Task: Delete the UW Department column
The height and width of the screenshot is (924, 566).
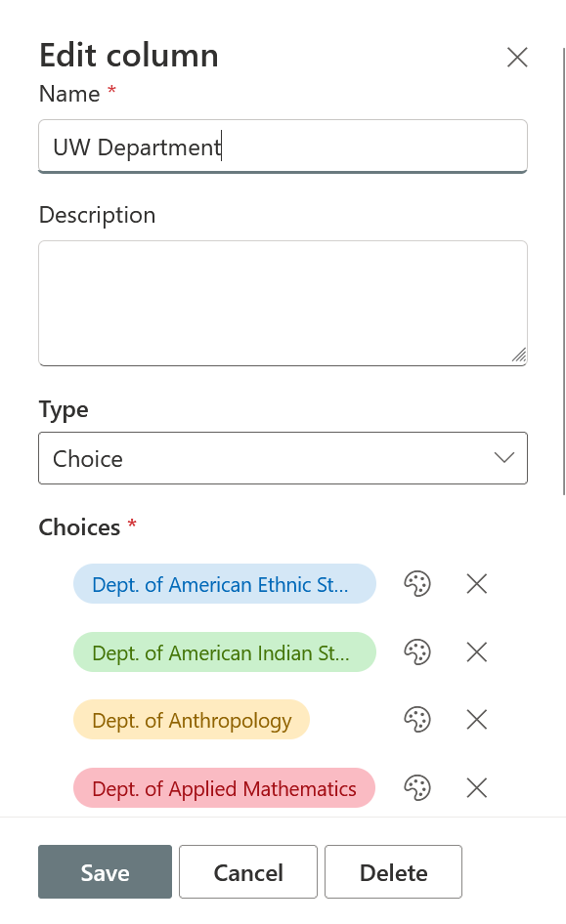Action: pos(393,871)
